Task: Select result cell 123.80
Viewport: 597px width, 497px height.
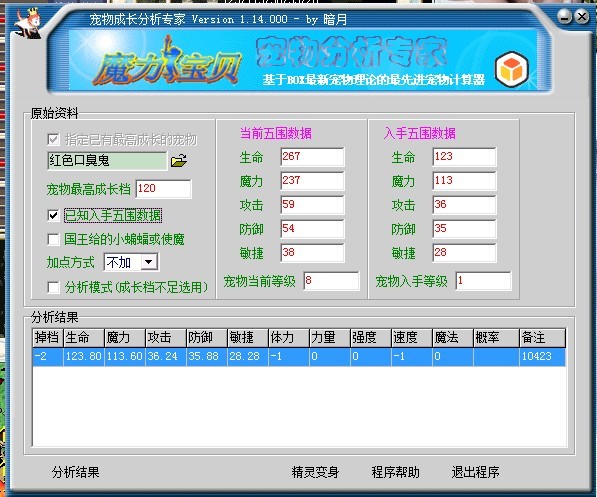Action: click(x=83, y=356)
